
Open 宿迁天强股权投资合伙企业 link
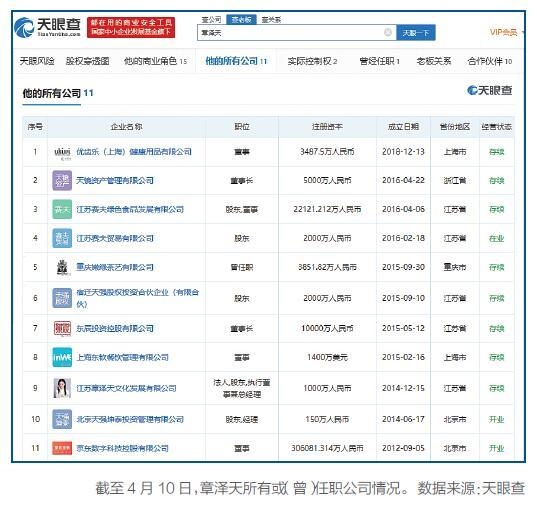tap(138, 298)
